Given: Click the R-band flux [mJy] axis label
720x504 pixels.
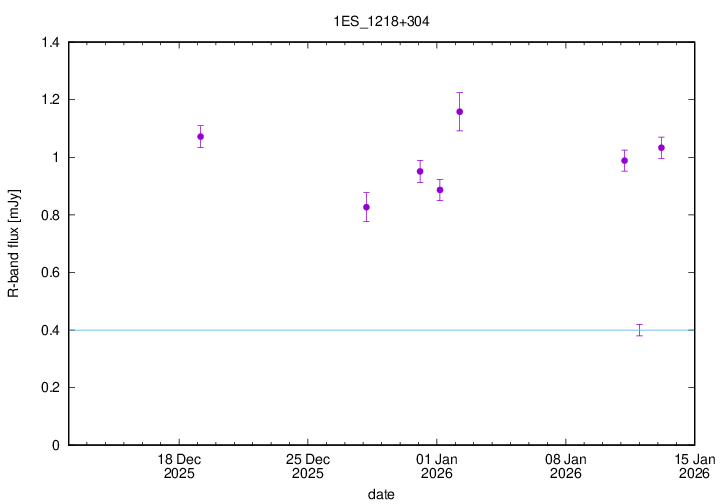Looking at the screenshot, I should [x=14, y=244].
